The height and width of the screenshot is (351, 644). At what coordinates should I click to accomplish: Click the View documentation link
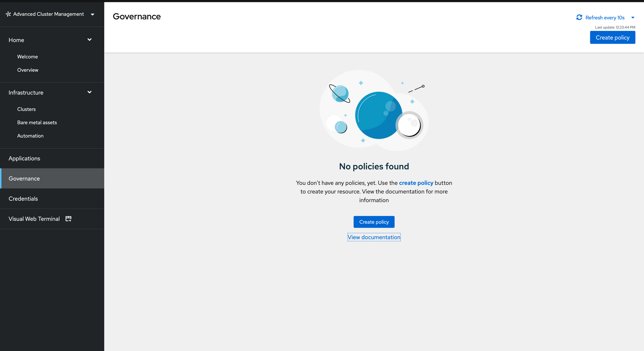tap(374, 237)
